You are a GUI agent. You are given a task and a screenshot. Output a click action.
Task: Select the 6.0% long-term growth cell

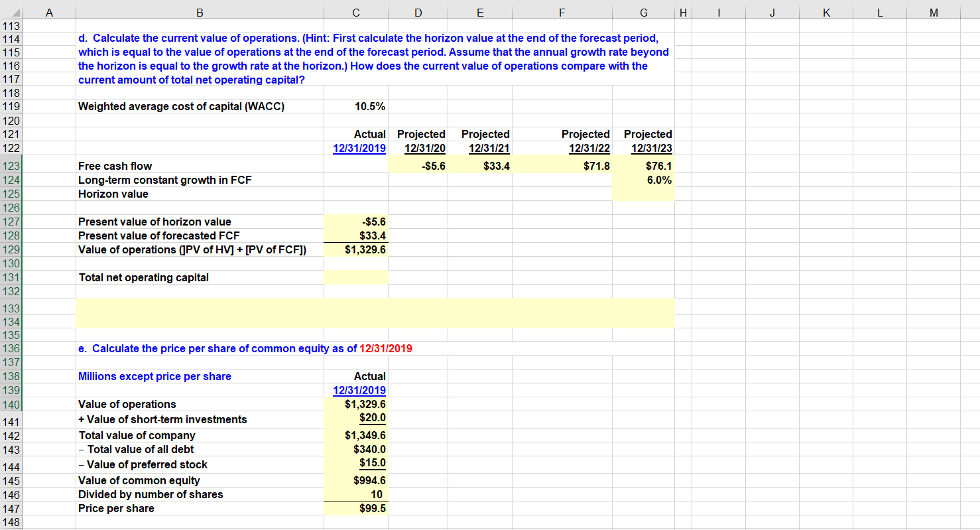[643, 180]
